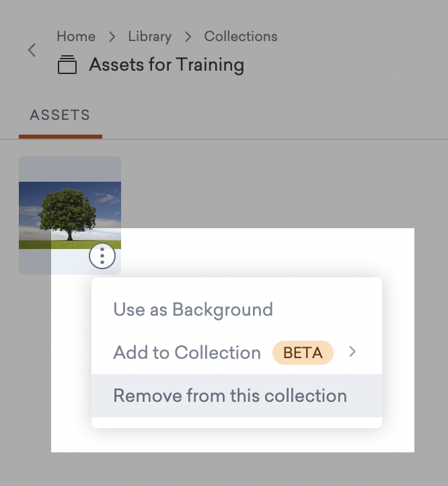Click the chevron separator after Home

pyautogui.click(x=112, y=36)
